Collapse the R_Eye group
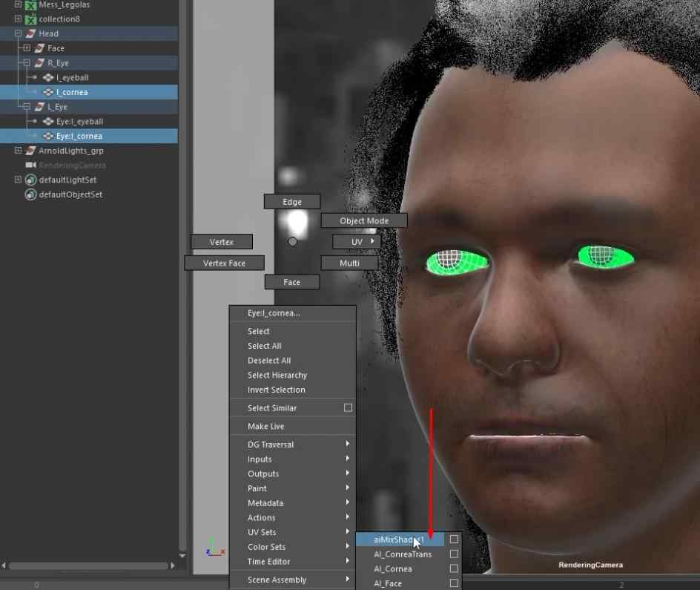 pyautogui.click(x=27, y=62)
